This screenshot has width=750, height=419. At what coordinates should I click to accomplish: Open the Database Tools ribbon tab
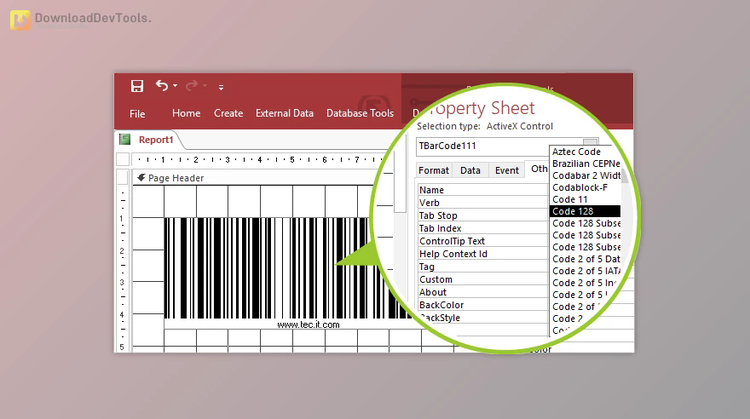[x=360, y=113]
